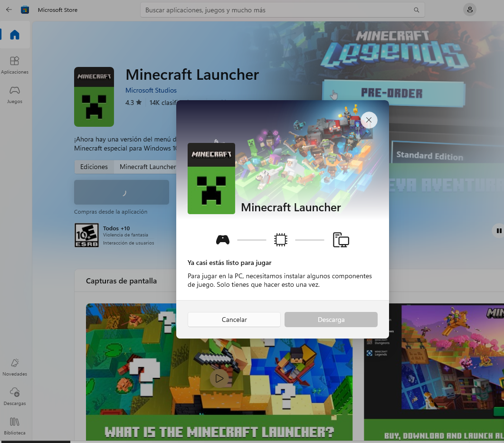Click the Standard Edition banner label
504x443 pixels.
[429, 156]
